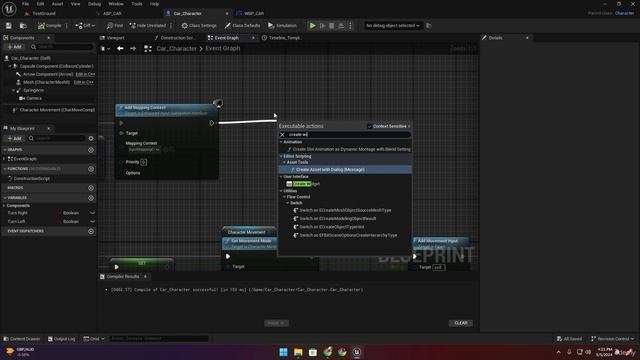Toggle Turn Left variable visibility eye
This screenshot has height=360, width=640.
click(x=92, y=222)
